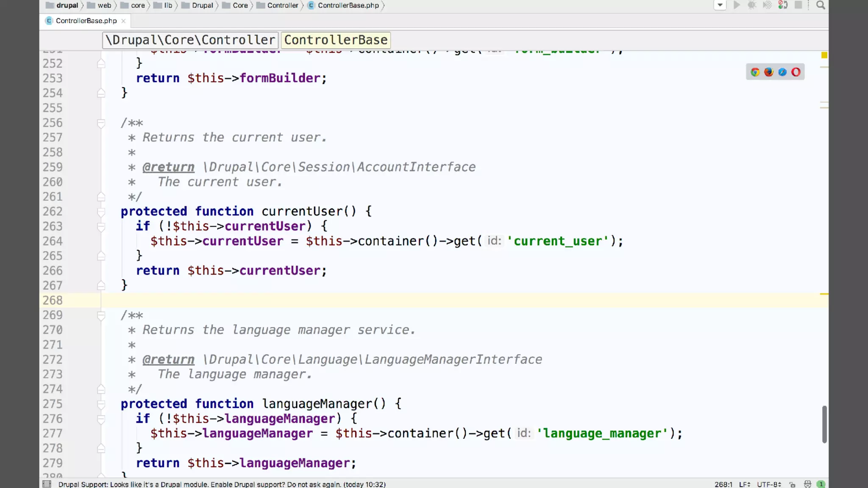Screen dimensions: 868x488
Task: Open run configurations dropdown arrow
Action: (x=720, y=5)
